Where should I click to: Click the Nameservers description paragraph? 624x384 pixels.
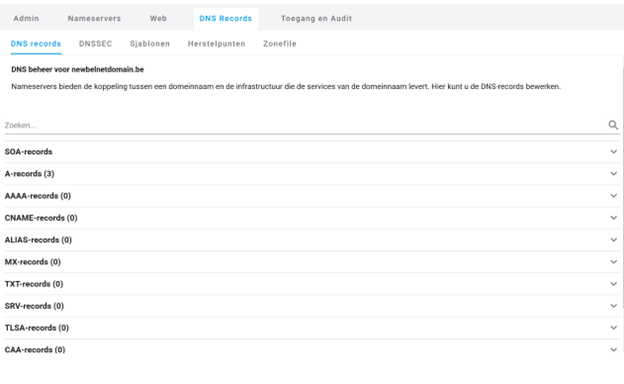click(286, 86)
